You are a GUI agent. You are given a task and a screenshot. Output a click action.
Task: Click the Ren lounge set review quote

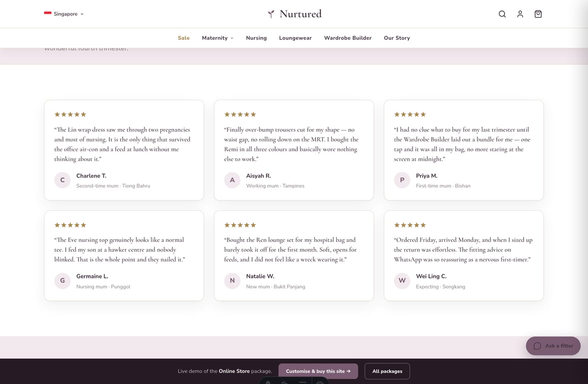pos(291,250)
